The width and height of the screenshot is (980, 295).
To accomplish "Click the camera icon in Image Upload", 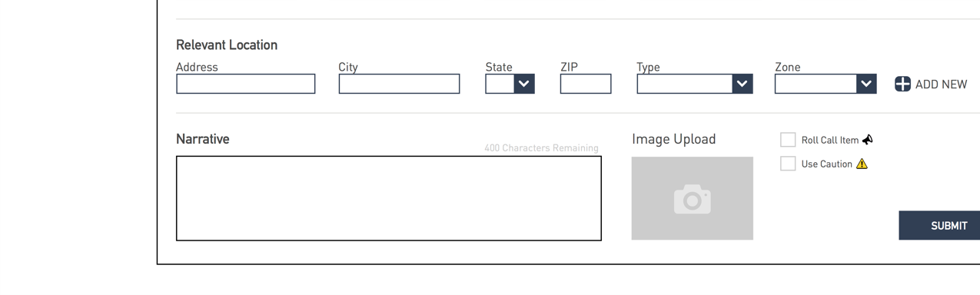I will pyautogui.click(x=693, y=199).
